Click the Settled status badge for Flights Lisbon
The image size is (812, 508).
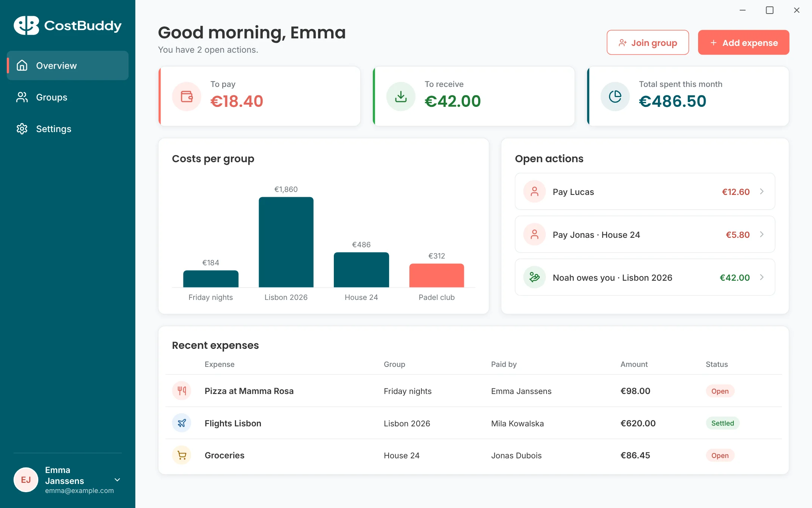coord(723,423)
